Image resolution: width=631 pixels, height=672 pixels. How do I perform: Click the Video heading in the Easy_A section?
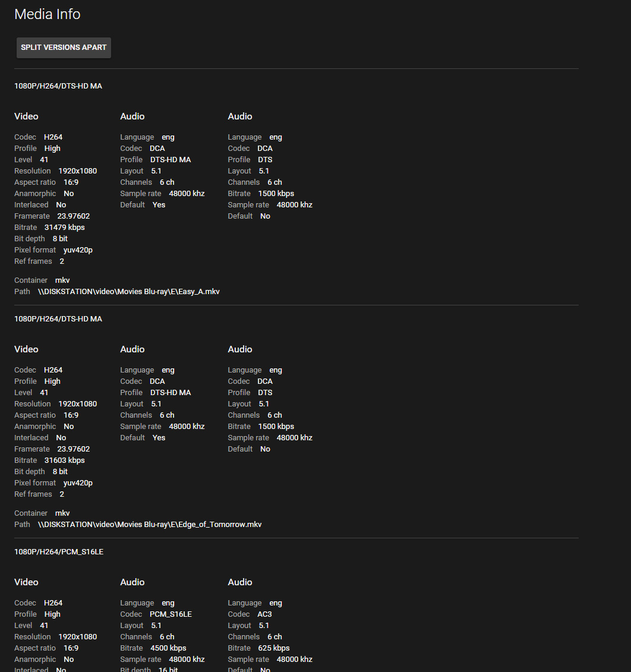pos(26,116)
